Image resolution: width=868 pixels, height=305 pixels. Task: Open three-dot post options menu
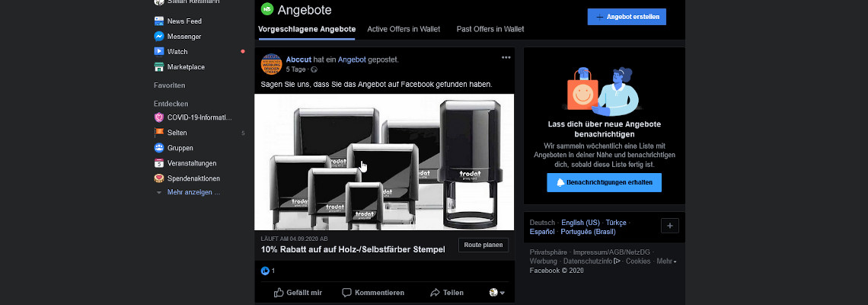(506, 57)
